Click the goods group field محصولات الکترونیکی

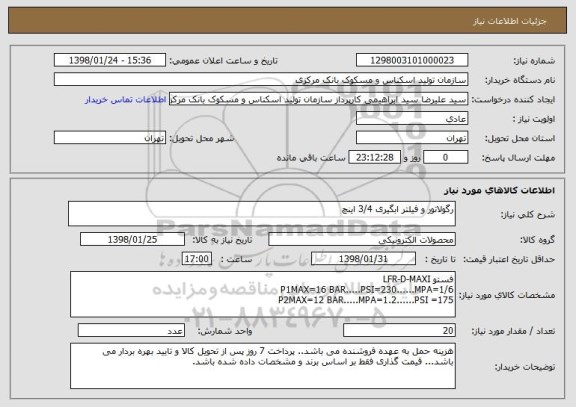[x=362, y=239]
